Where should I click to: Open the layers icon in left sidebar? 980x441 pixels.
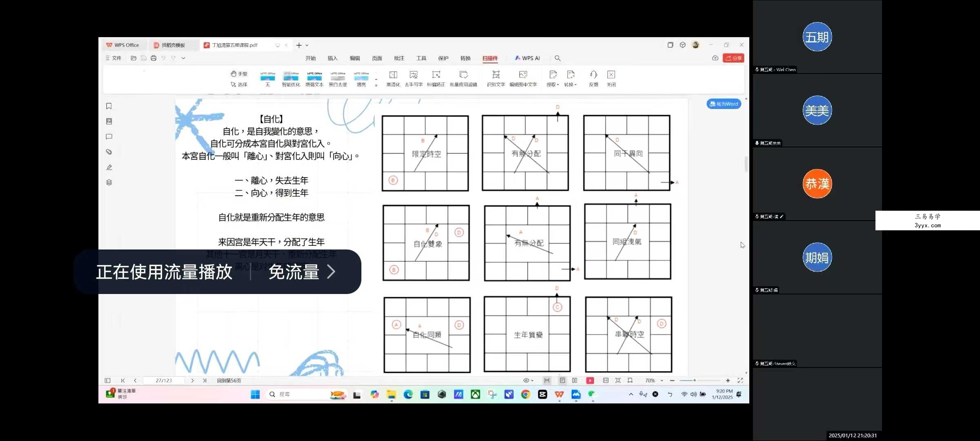click(109, 182)
